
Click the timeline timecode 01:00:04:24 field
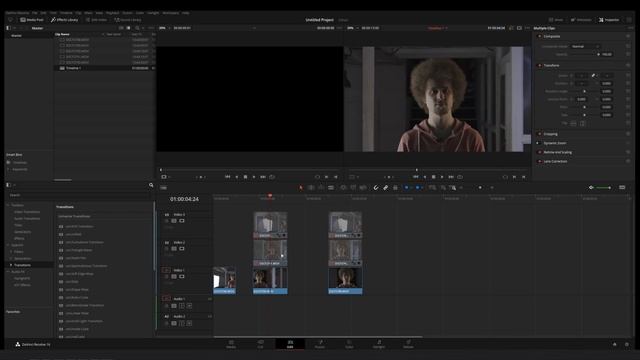184,199
